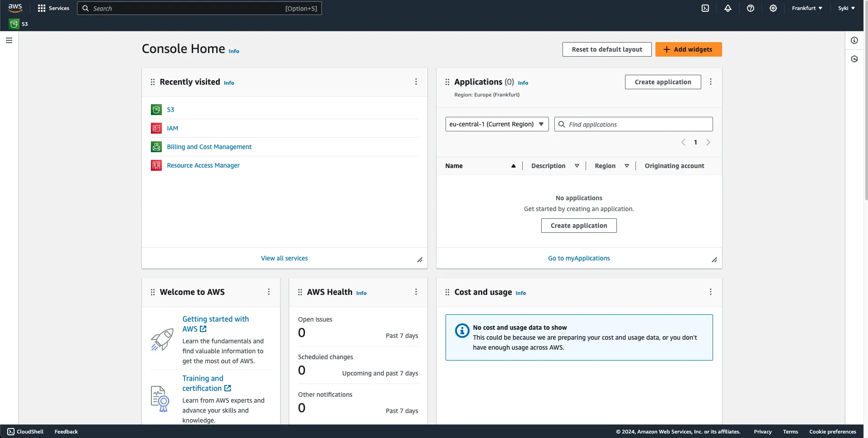This screenshot has height=438, width=868.
Task: Click the Billing and Cost Management icon
Action: [156, 147]
